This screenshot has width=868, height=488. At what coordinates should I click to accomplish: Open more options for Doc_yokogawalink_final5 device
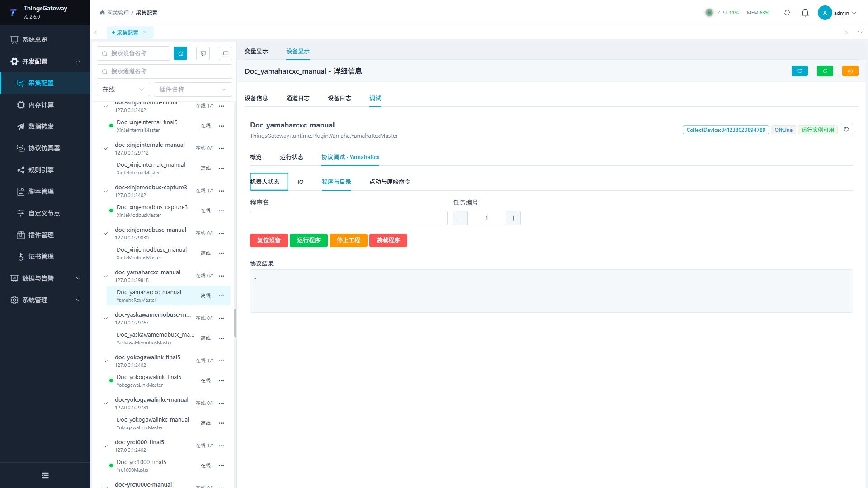[x=221, y=380]
